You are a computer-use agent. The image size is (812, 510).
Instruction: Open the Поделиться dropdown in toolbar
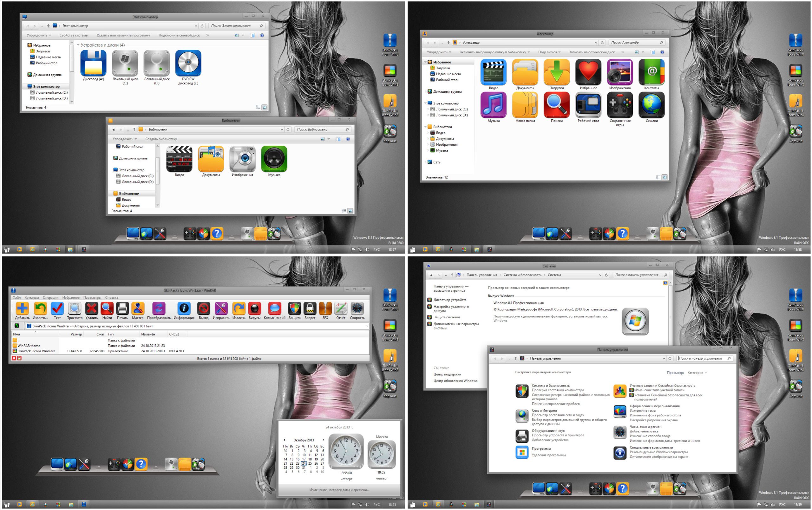click(549, 52)
